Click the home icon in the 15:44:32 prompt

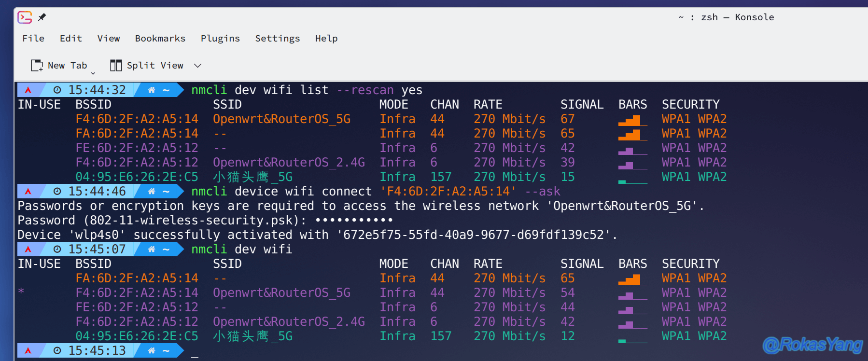tap(152, 90)
